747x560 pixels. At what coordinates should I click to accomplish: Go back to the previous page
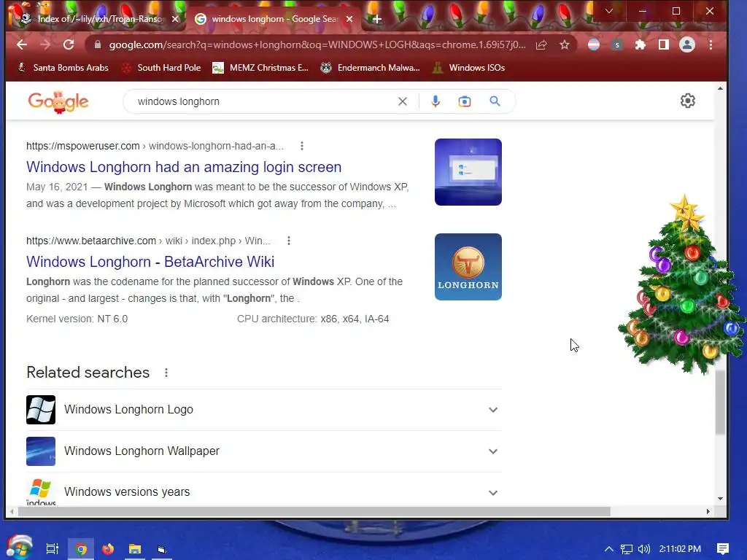tap(22, 44)
